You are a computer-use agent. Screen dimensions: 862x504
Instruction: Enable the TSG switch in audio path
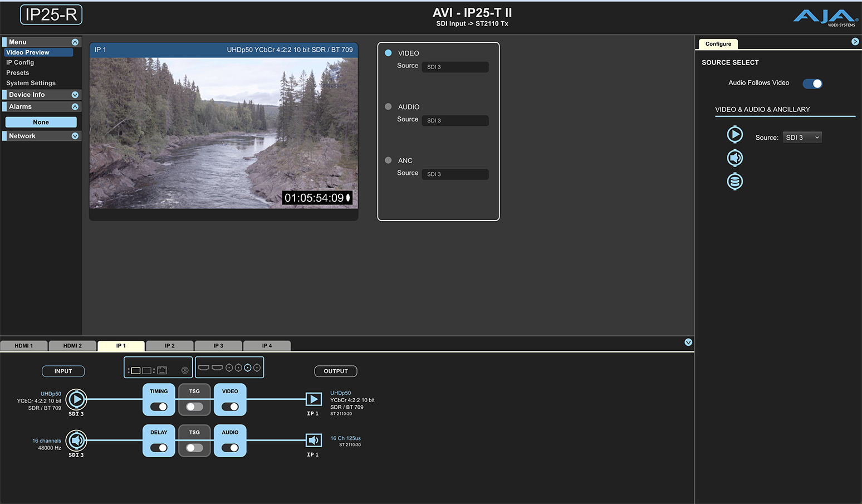tap(194, 448)
